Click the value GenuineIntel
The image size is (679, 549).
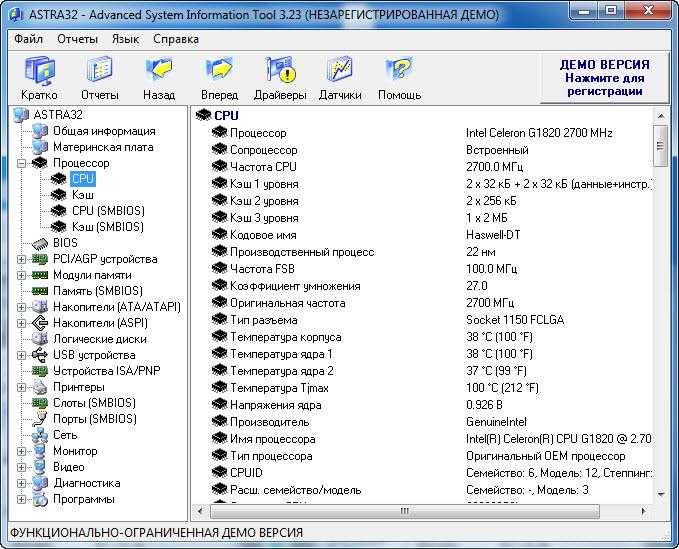496,422
